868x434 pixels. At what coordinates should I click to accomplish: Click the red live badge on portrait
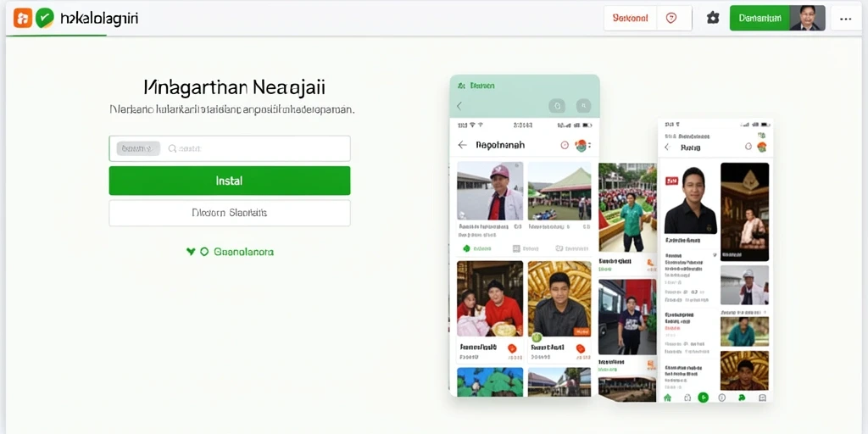pos(671,181)
